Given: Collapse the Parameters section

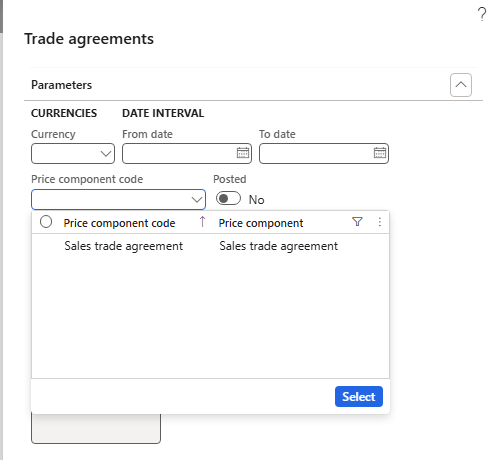Looking at the screenshot, I should click(x=461, y=85).
